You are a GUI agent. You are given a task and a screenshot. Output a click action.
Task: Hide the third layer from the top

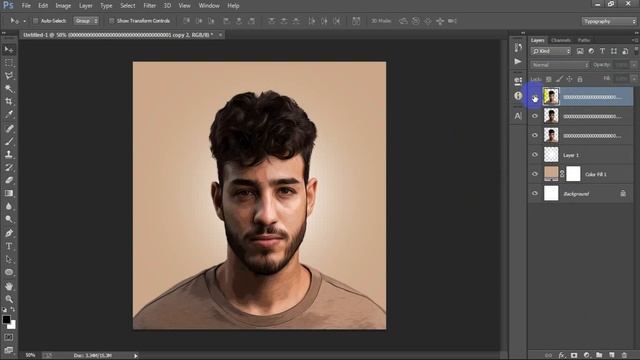[535, 135]
